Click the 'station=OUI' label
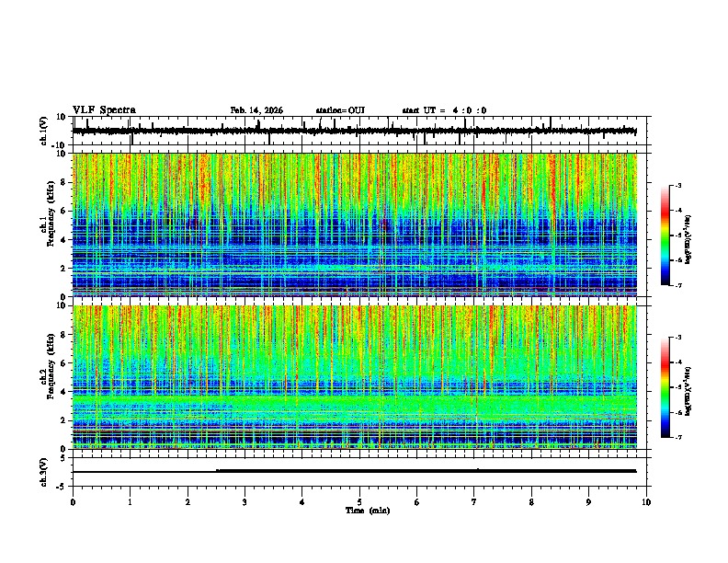Image resolution: width=728 pixels, height=563 pixels. (340, 110)
